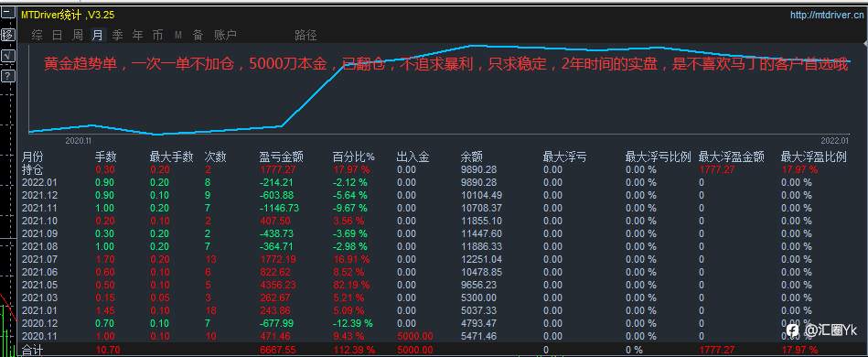Screen dimensions: 868x357
Task: Select the 2021.11 row
Action: tap(434, 208)
